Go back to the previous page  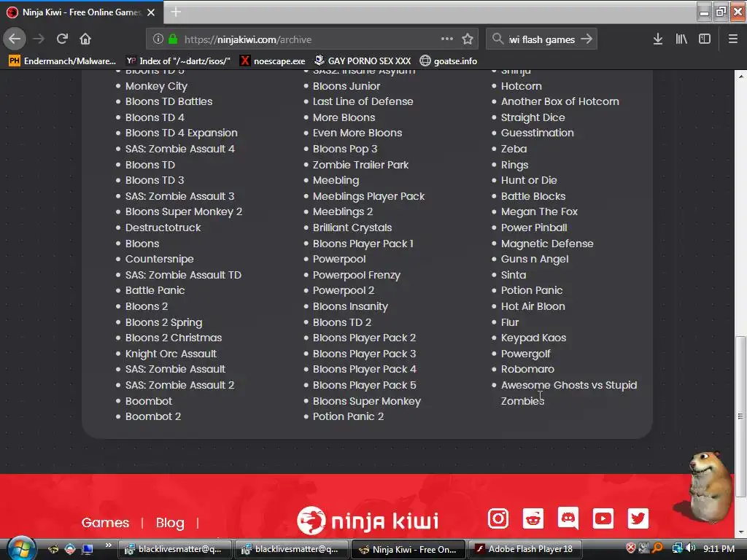(15, 39)
